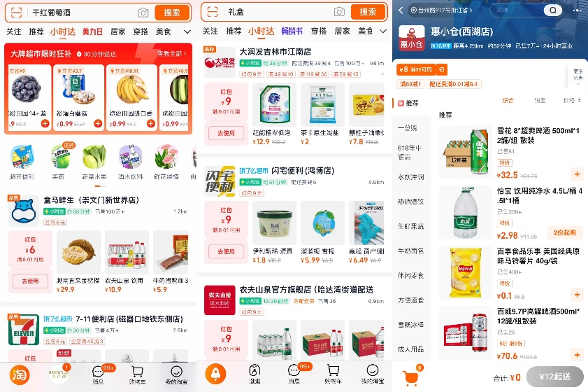
Task: Tap the back arrow in the 惠小仓 header
Action: tap(401, 10)
